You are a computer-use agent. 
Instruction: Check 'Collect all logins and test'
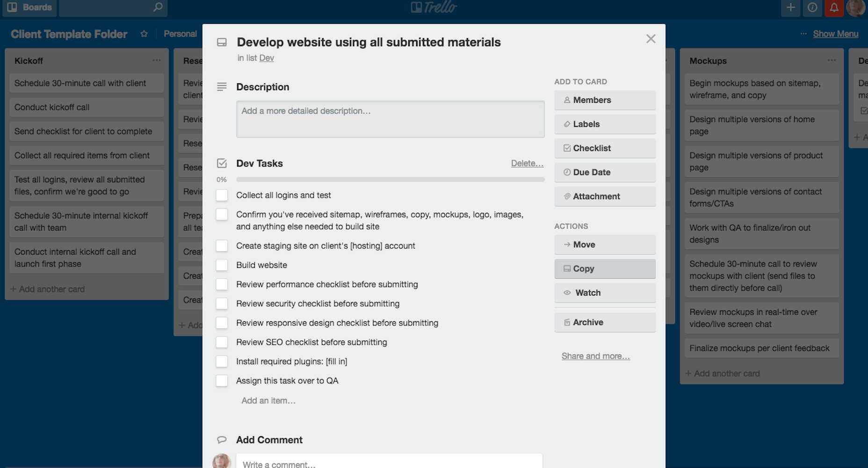[222, 195]
